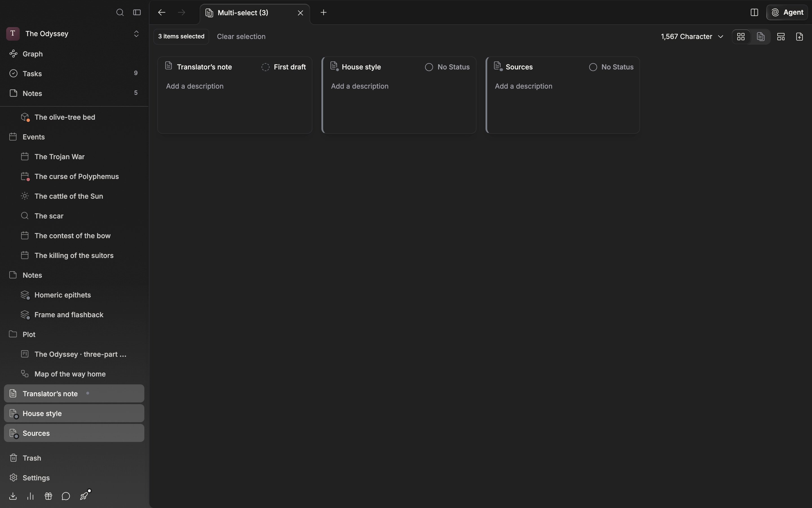Image resolution: width=812 pixels, height=508 pixels.
Task: Collapse the Plot folder
Action: [74, 335]
